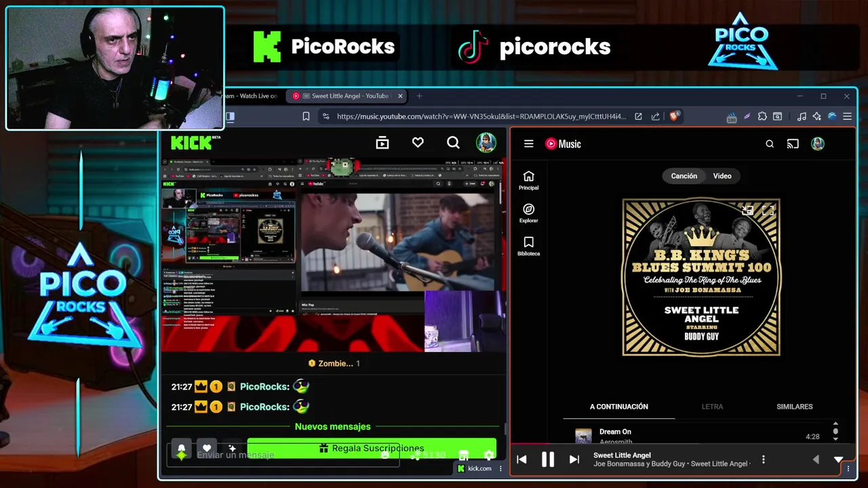Select the LETRA tab
868x488 pixels.
click(712, 407)
